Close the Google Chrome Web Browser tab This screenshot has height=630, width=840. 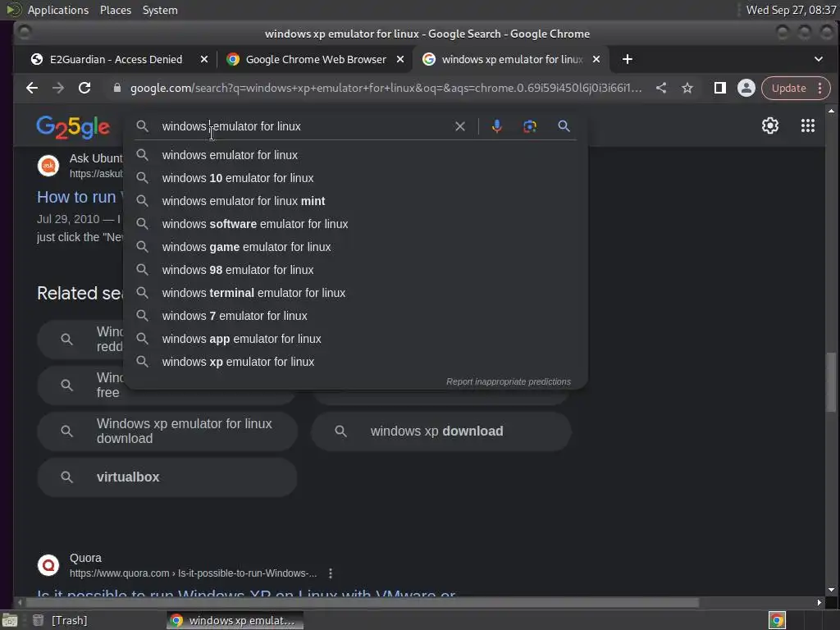[400, 59]
